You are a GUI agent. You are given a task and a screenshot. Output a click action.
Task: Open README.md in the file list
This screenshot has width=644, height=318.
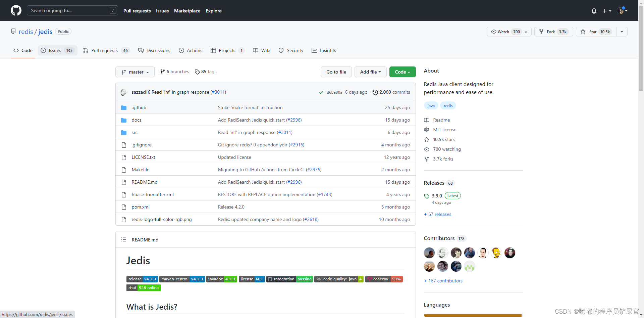pyautogui.click(x=145, y=182)
